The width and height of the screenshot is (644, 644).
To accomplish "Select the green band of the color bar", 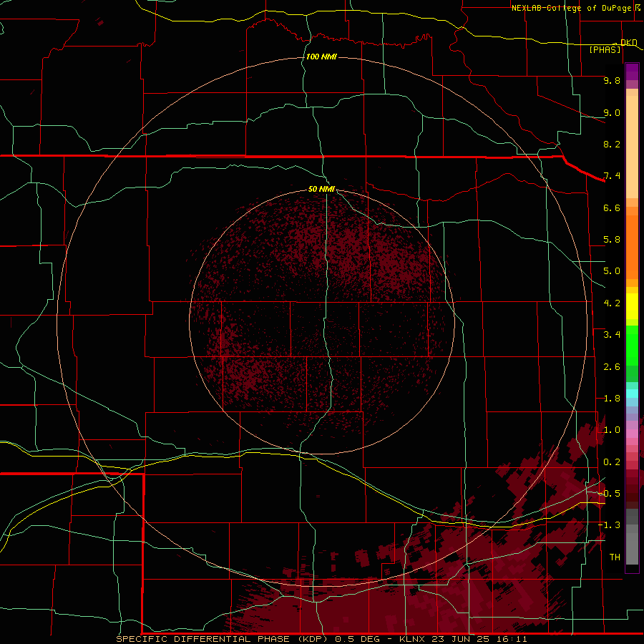I will coord(632,349).
